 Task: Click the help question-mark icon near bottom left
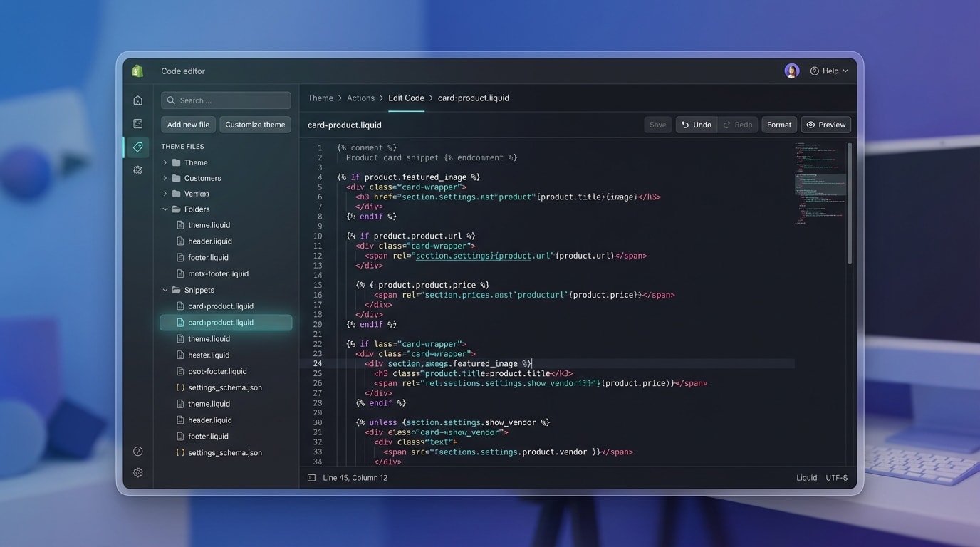tap(137, 451)
